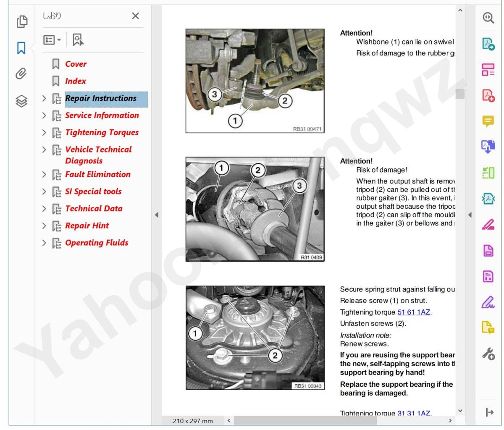Click the vertical scrollbar thumb
Image resolution: width=504 pixels, height=430 pixels.
pos(460,94)
